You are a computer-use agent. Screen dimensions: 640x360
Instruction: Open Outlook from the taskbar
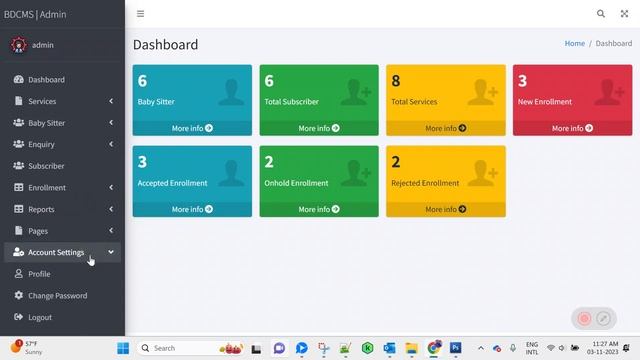point(389,348)
